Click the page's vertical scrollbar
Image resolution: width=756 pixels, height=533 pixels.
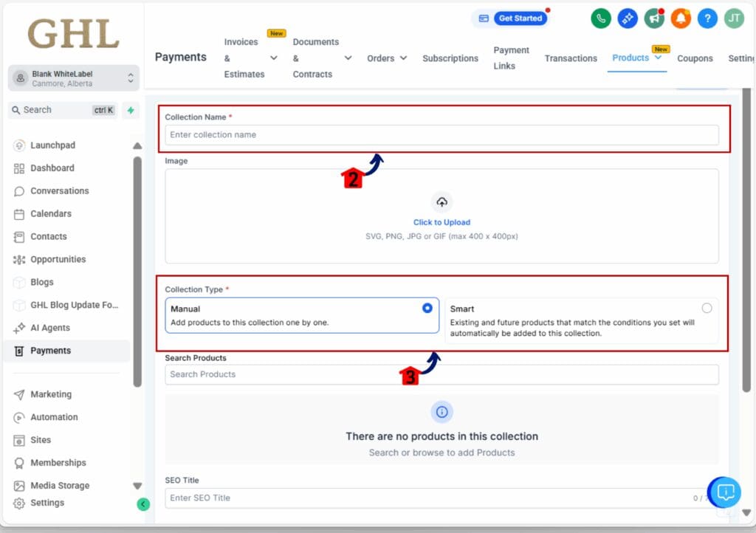[x=746, y=244]
